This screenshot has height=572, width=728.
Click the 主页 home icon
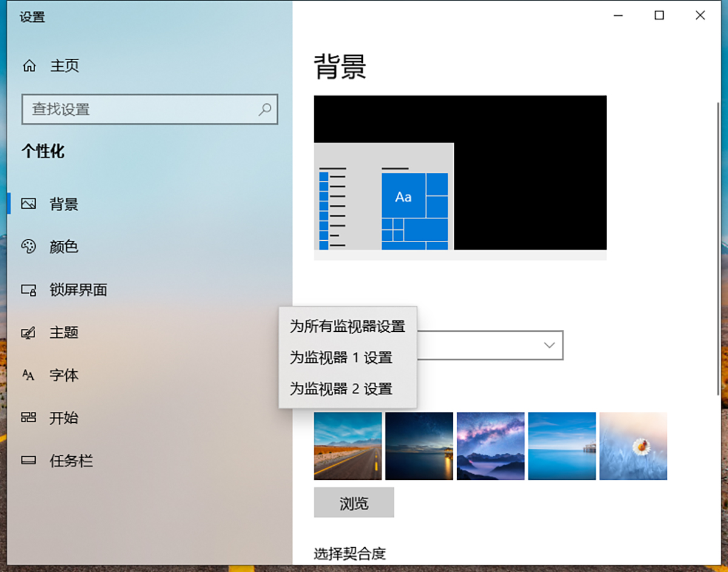(x=29, y=66)
